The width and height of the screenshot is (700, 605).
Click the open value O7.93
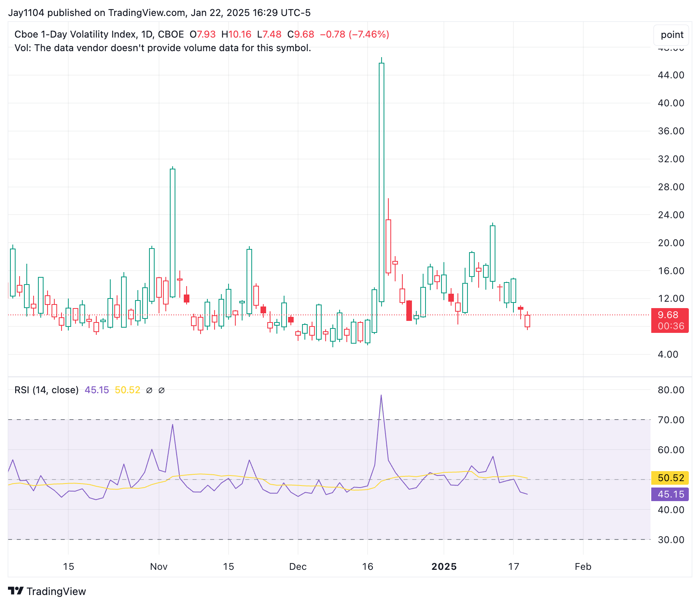tap(203, 34)
